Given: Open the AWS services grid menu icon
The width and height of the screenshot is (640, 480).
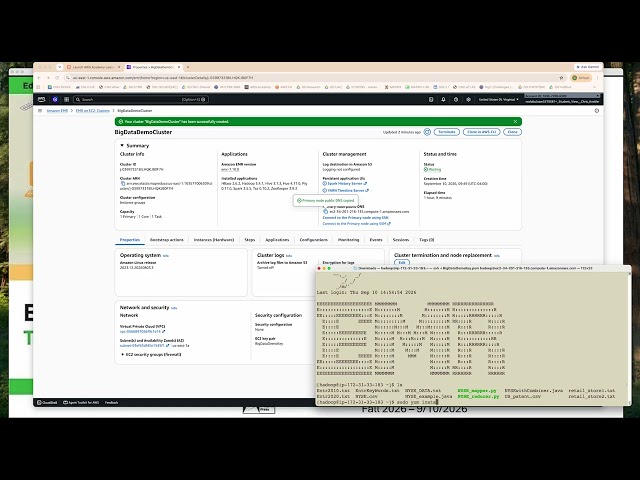Looking at the screenshot, I should point(67,99).
